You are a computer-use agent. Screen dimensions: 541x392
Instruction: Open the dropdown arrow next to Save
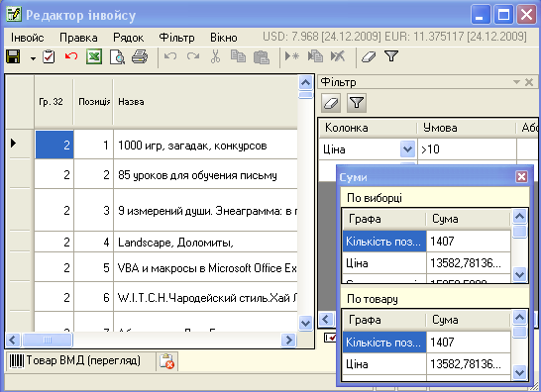33,58
